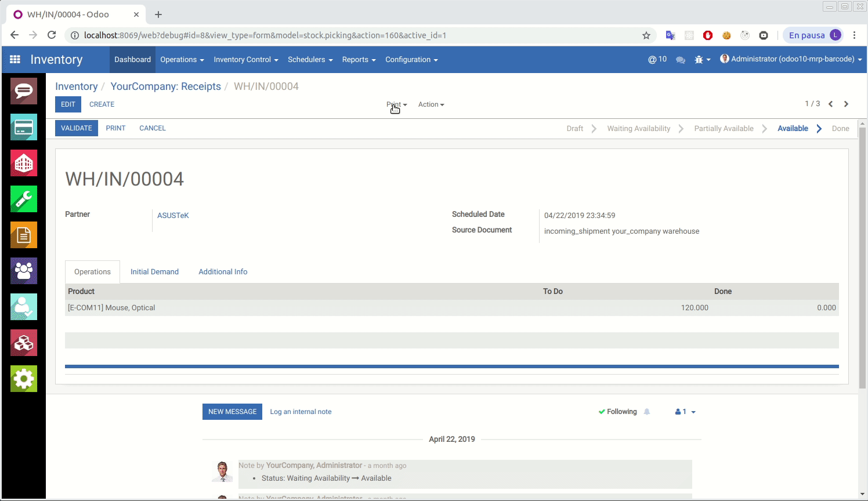Switch to the Additional Info tab

tap(223, 272)
